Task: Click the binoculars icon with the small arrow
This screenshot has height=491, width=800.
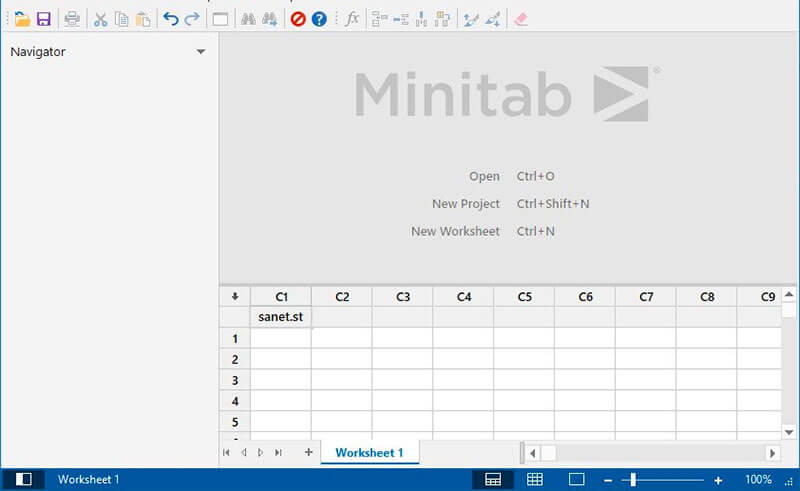Action: (269, 19)
